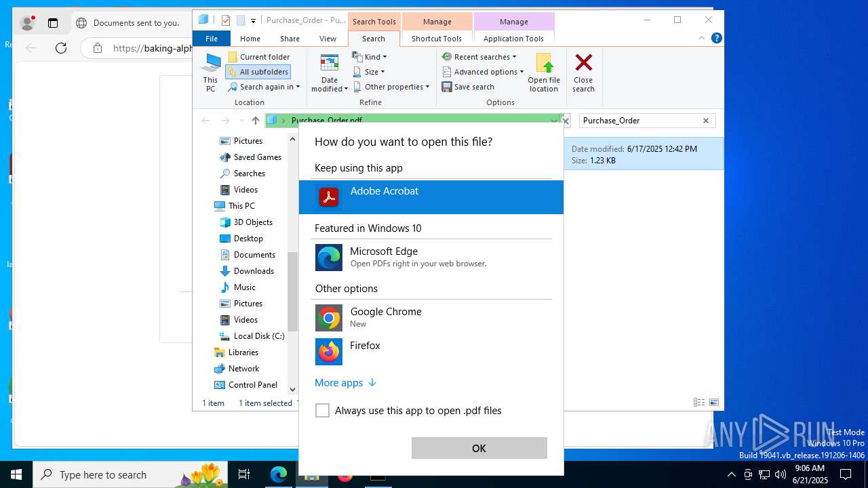Switch to Application Tools tab
Viewport: 868px width, 488px height.
click(513, 39)
